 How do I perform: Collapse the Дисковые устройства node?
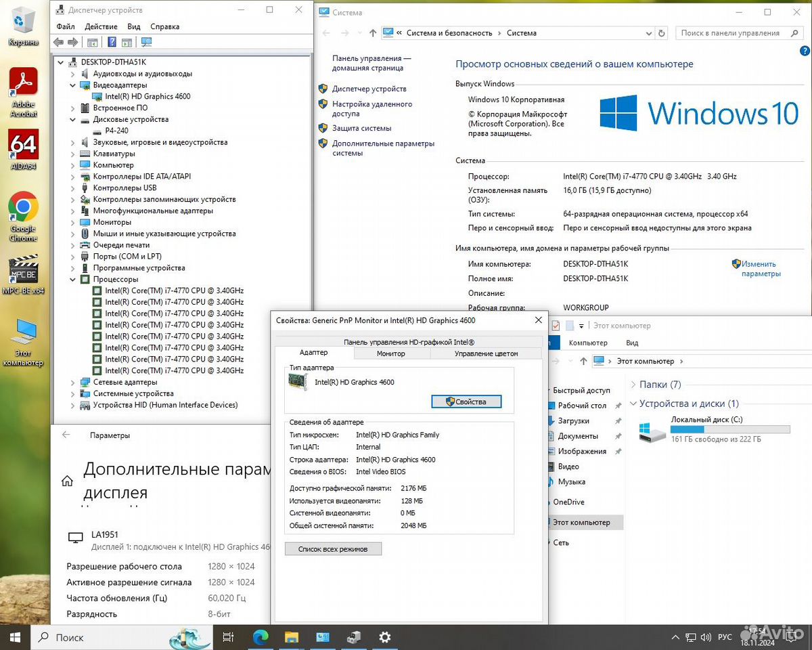73,119
